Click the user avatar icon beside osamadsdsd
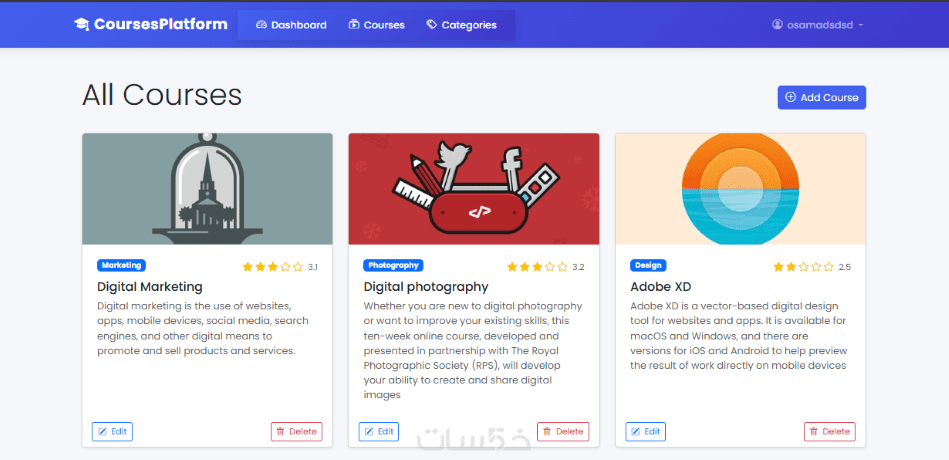This screenshot has width=949, height=460. click(x=778, y=25)
